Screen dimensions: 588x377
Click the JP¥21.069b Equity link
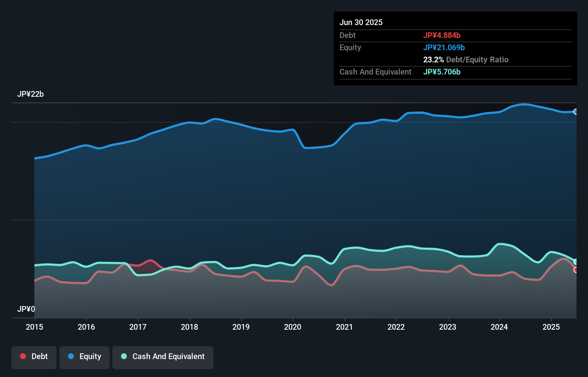coord(444,47)
